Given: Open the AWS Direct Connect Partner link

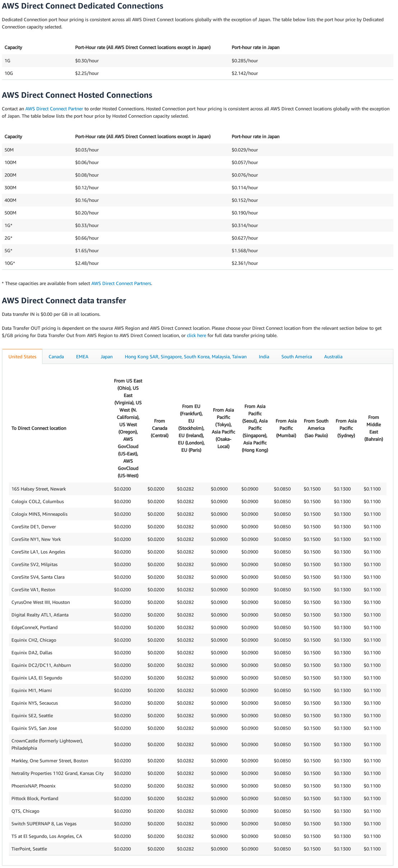Looking at the screenshot, I should [54, 109].
